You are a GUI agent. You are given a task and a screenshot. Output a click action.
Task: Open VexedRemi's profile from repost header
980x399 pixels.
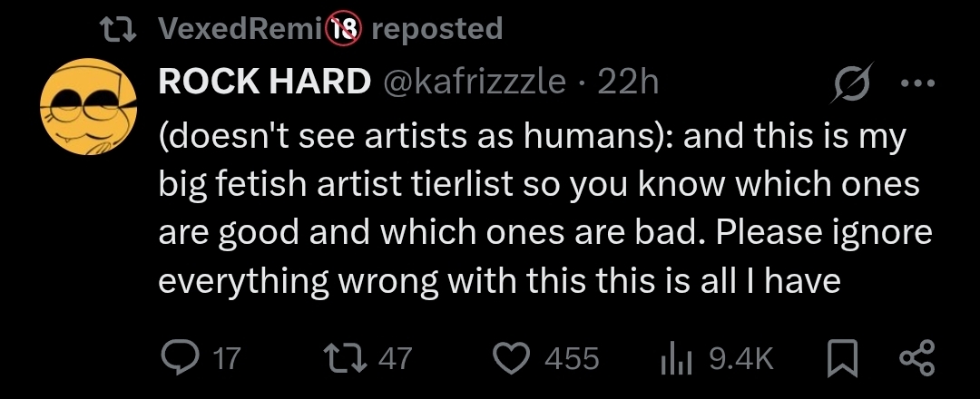240,29
